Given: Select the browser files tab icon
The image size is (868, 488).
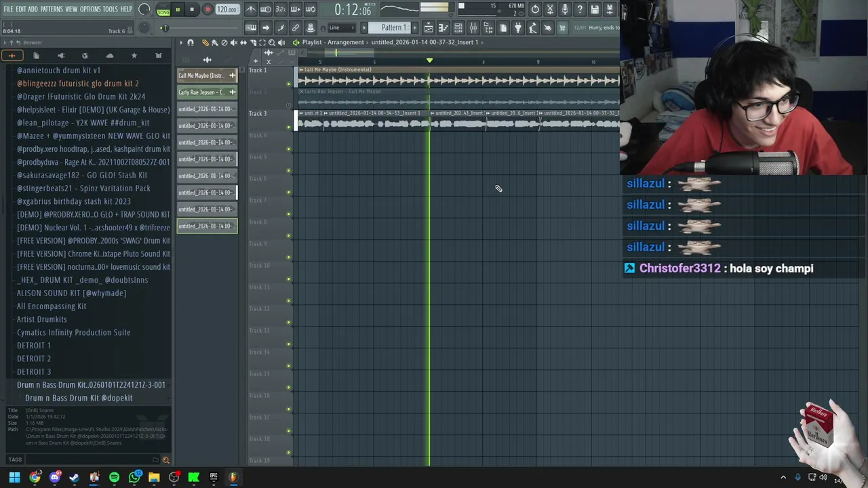Looking at the screenshot, I should pyautogui.click(x=36, y=56).
